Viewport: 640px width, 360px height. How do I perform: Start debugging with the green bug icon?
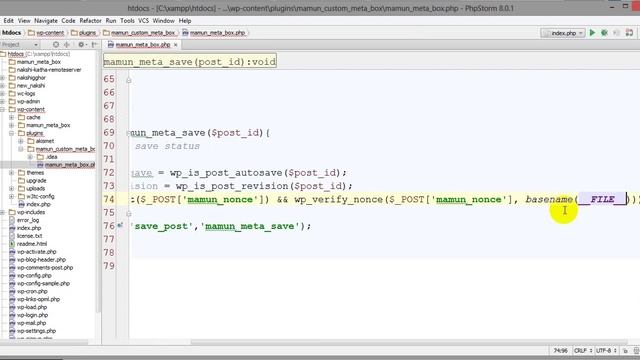click(604, 33)
